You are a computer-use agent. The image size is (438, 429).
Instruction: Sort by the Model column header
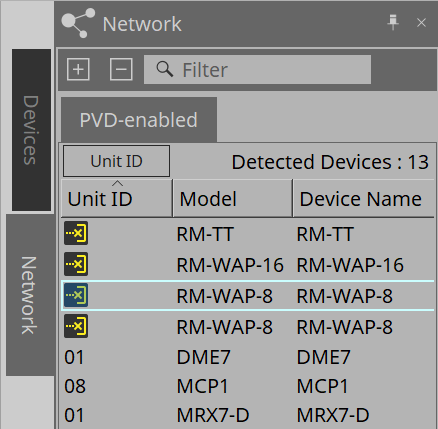tap(233, 199)
